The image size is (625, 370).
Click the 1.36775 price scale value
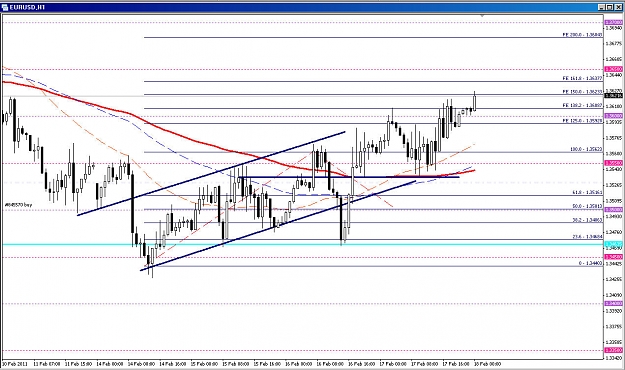coord(613,43)
